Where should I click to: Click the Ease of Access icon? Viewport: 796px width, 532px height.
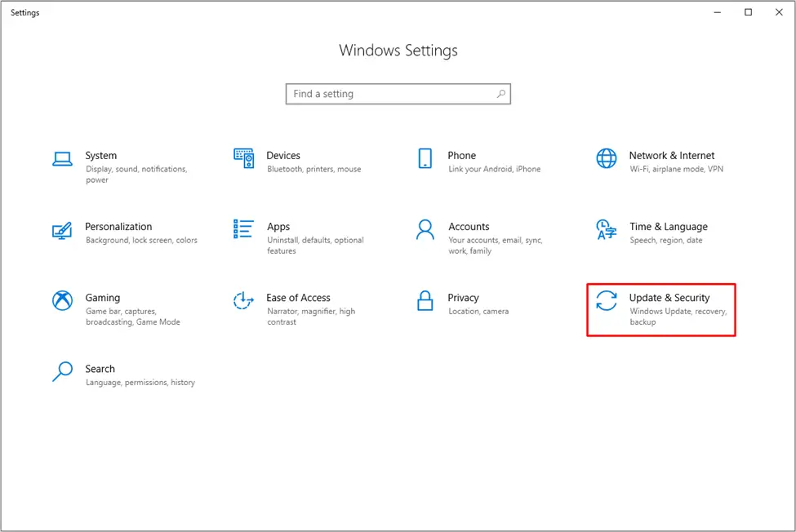pyautogui.click(x=243, y=300)
